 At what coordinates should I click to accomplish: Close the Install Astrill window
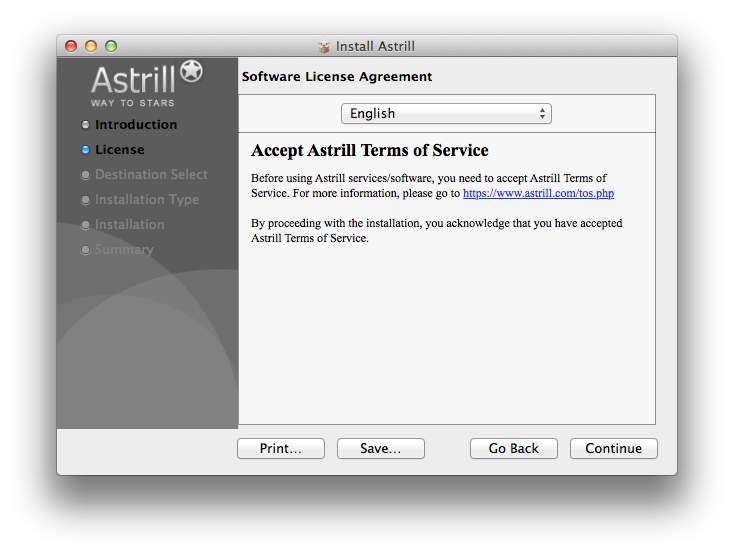click(x=71, y=46)
